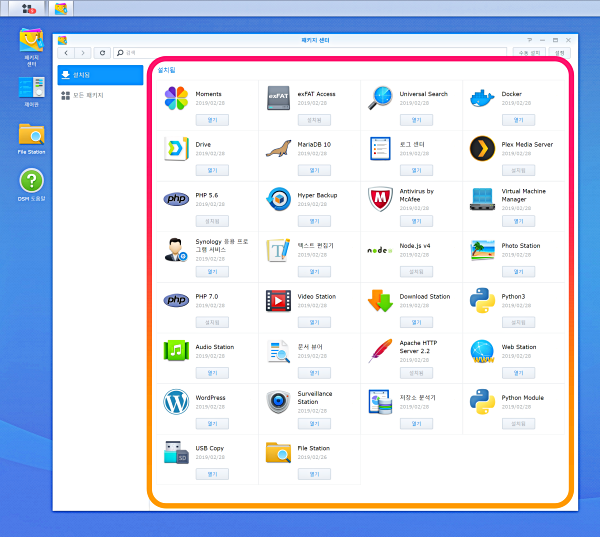600x537 pixels.
Task: Click the Docker whale icon
Action: 482,98
